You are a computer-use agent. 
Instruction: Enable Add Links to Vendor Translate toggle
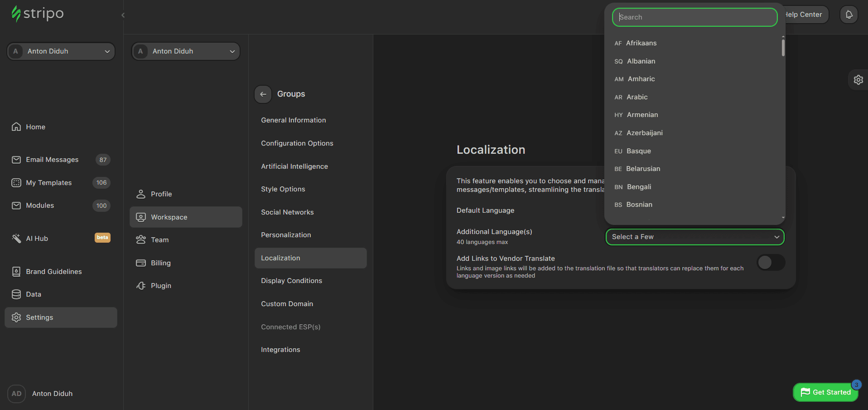771,262
